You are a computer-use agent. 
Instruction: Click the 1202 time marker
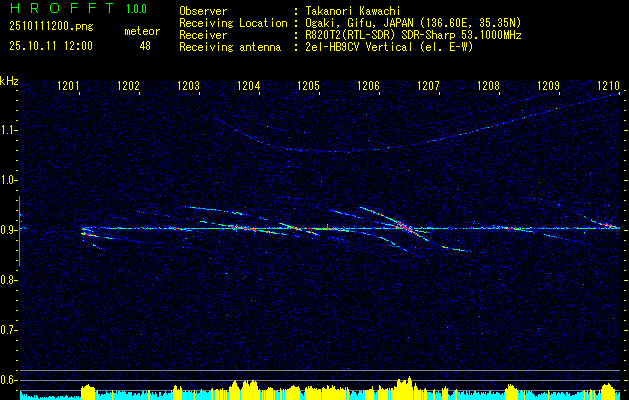pyautogui.click(x=128, y=85)
